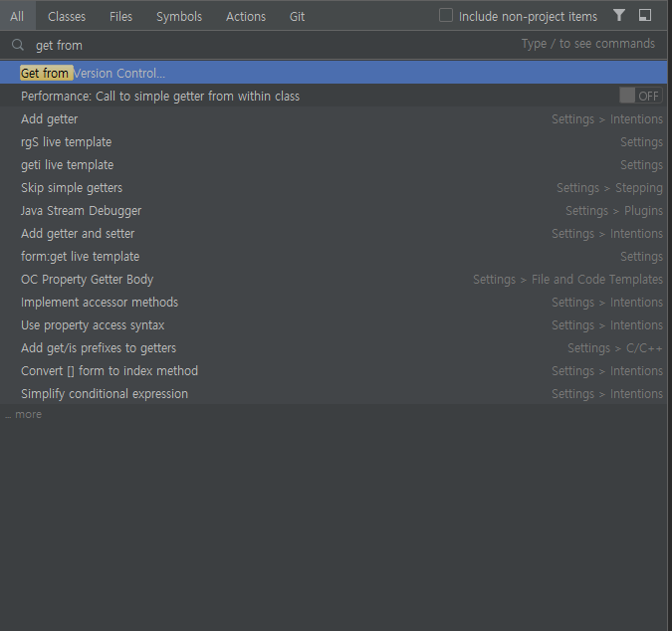The height and width of the screenshot is (631, 672).
Task: Select 'Add get/is prefixes to getters' result
Action: [x=334, y=347]
